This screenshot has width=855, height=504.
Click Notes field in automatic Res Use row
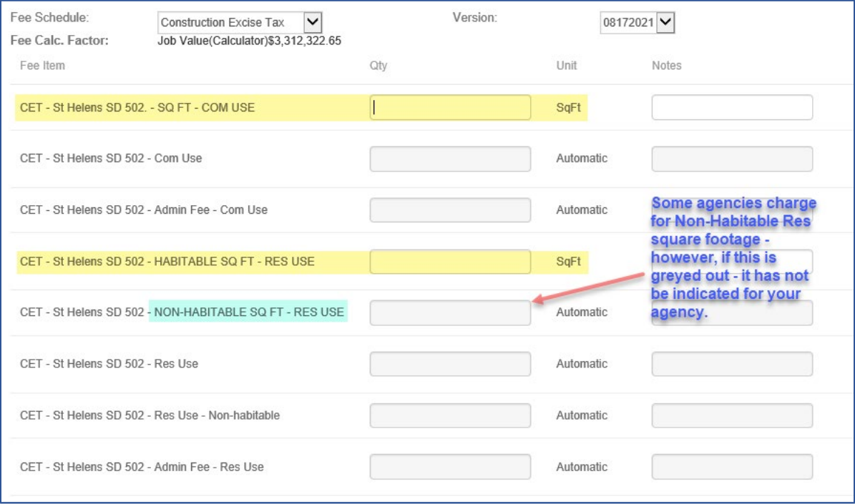(731, 364)
